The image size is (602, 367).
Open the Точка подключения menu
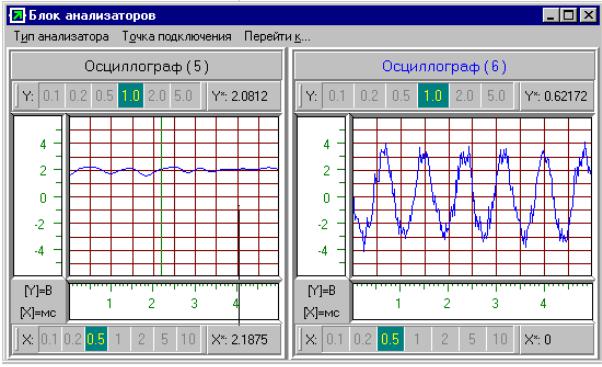[177, 36]
